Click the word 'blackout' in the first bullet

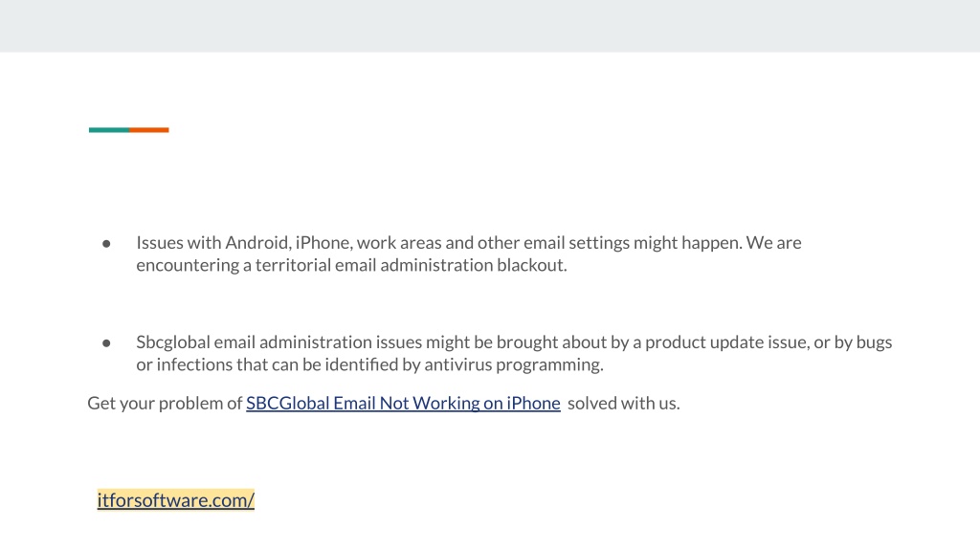[x=530, y=265]
